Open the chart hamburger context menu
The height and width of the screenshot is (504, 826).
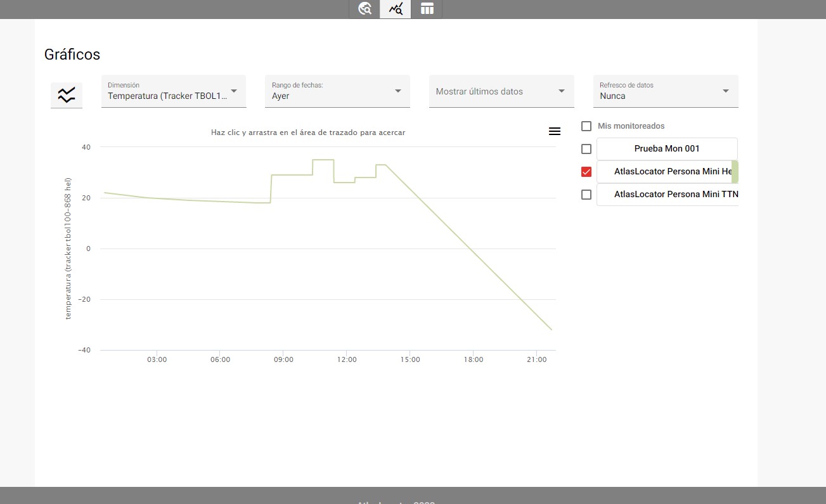[x=554, y=131]
